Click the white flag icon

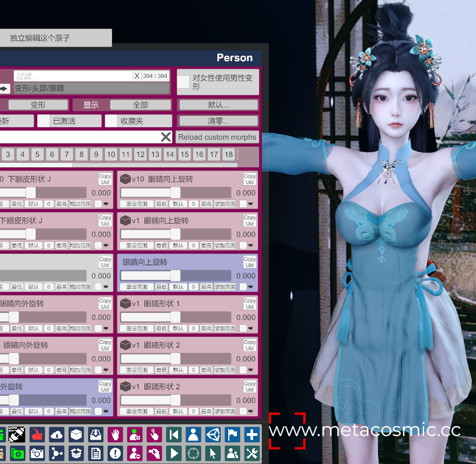[233, 435]
